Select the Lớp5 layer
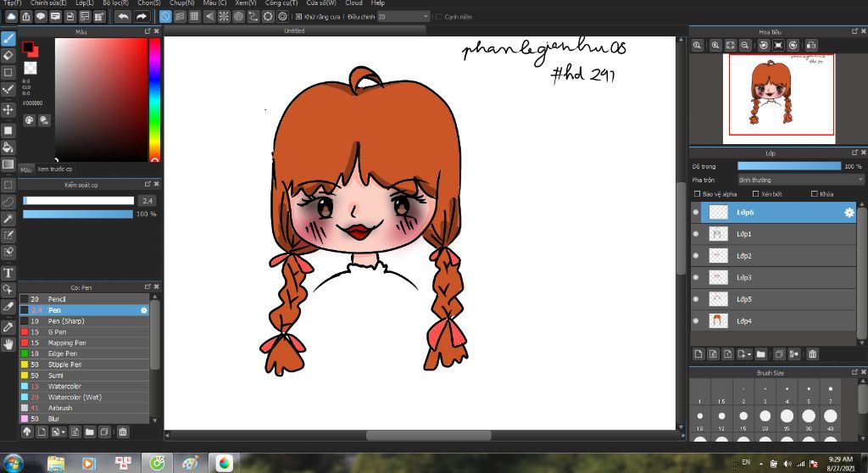868x473 pixels. 773,299
